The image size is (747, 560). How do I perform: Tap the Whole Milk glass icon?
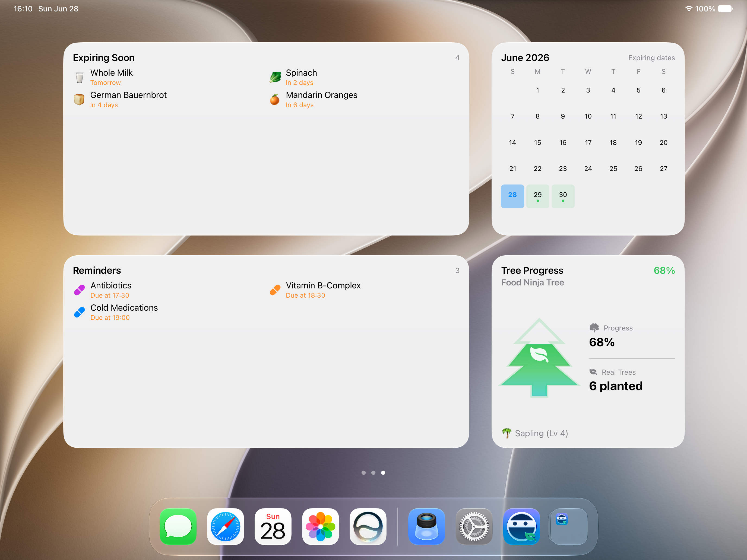(x=79, y=77)
